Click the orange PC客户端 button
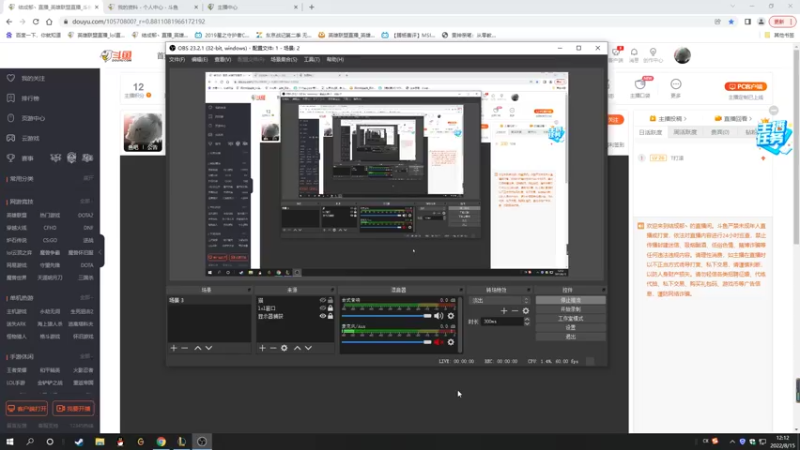Viewport: 800px width, 450px height. coord(745,86)
